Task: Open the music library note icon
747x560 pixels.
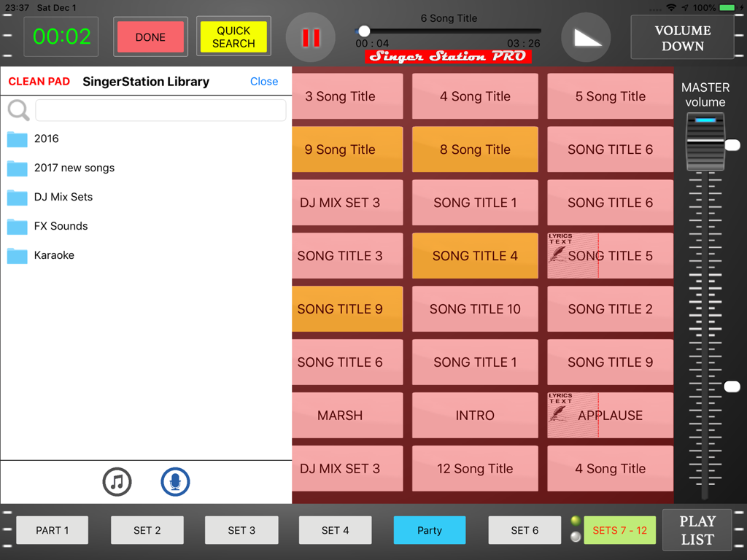Action: pyautogui.click(x=117, y=481)
